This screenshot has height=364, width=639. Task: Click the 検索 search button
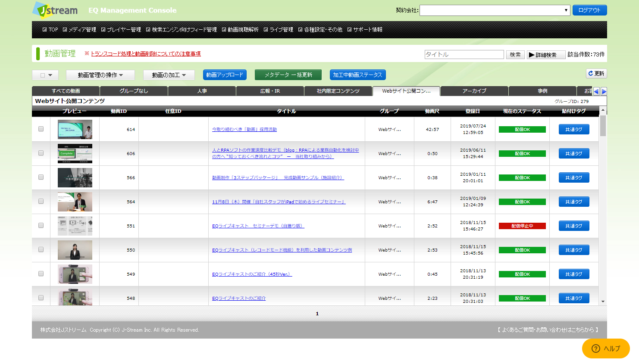pyautogui.click(x=515, y=54)
